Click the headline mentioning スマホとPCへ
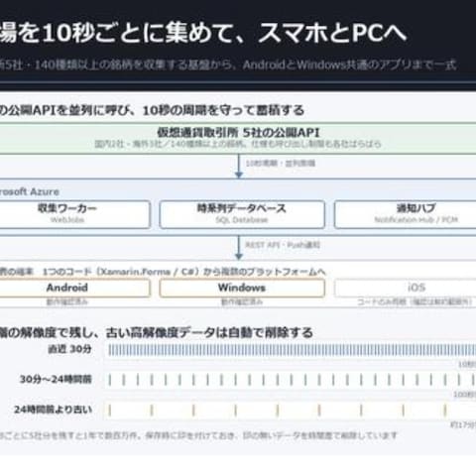Viewport: 476px width, 476px height. click(x=202, y=33)
